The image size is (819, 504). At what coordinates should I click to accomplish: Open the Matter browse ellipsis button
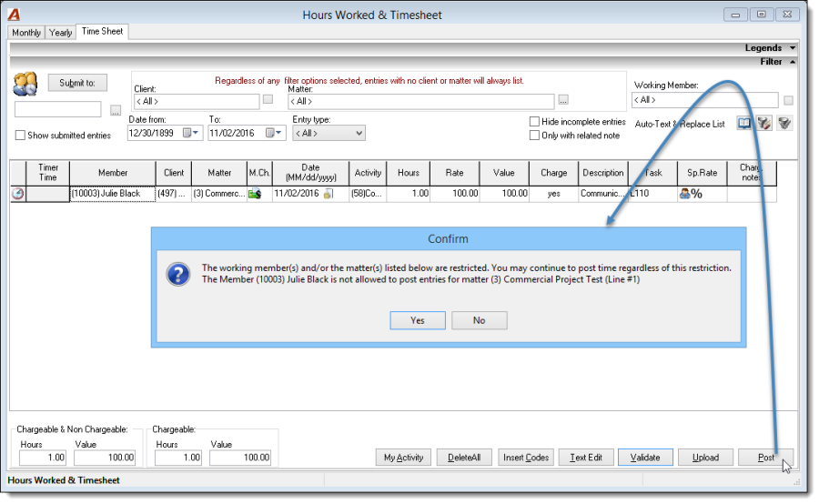[x=563, y=99]
